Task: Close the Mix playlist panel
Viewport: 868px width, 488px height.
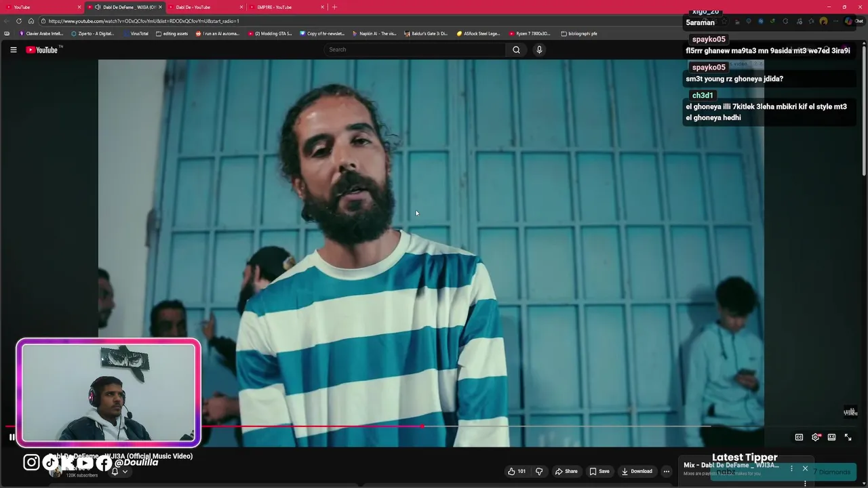Action: 805,468
